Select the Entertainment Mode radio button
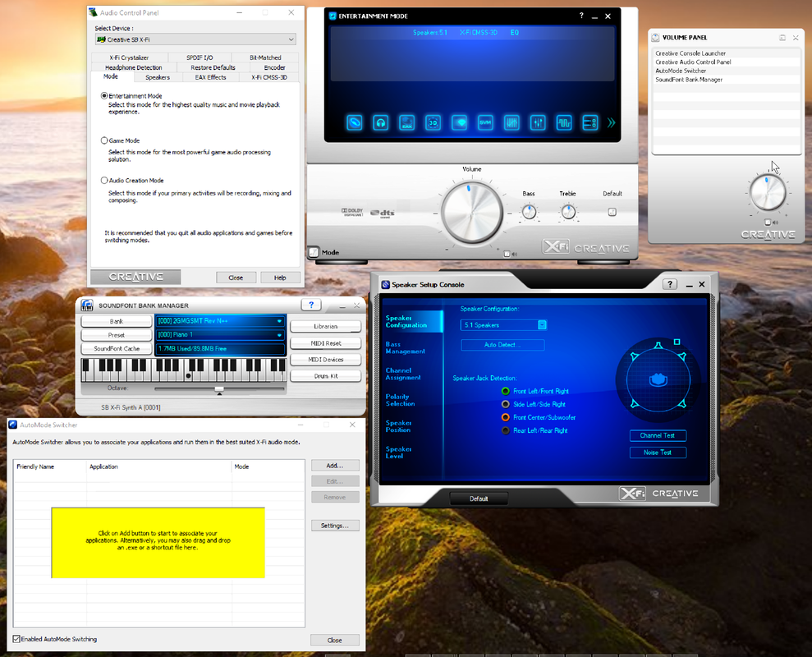The width and height of the screenshot is (812, 657). tap(104, 96)
